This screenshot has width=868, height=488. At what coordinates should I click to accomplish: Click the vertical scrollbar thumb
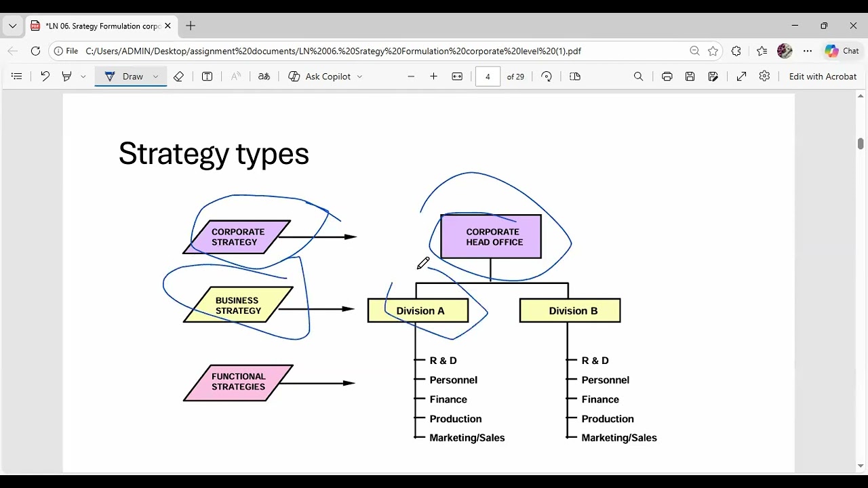861,144
